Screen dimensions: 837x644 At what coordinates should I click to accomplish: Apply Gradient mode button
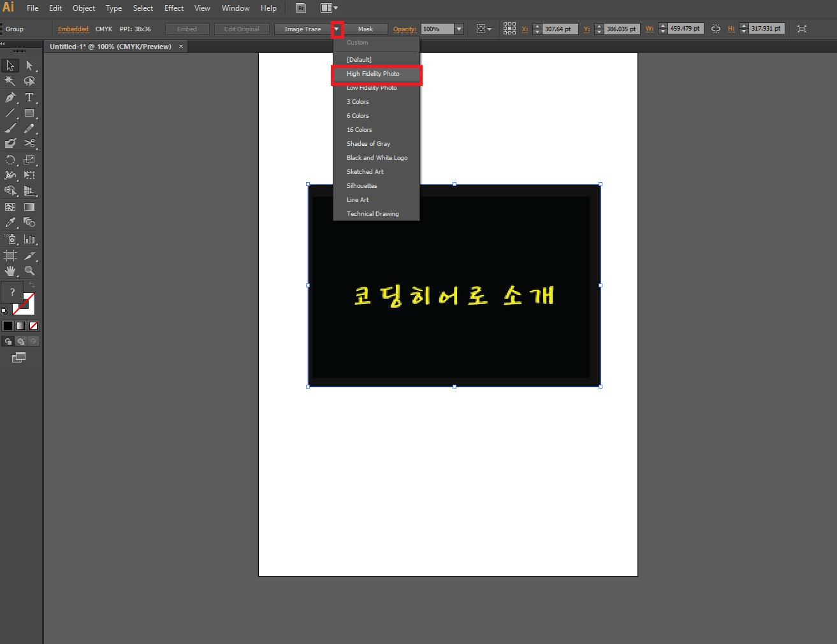click(x=20, y=326)
